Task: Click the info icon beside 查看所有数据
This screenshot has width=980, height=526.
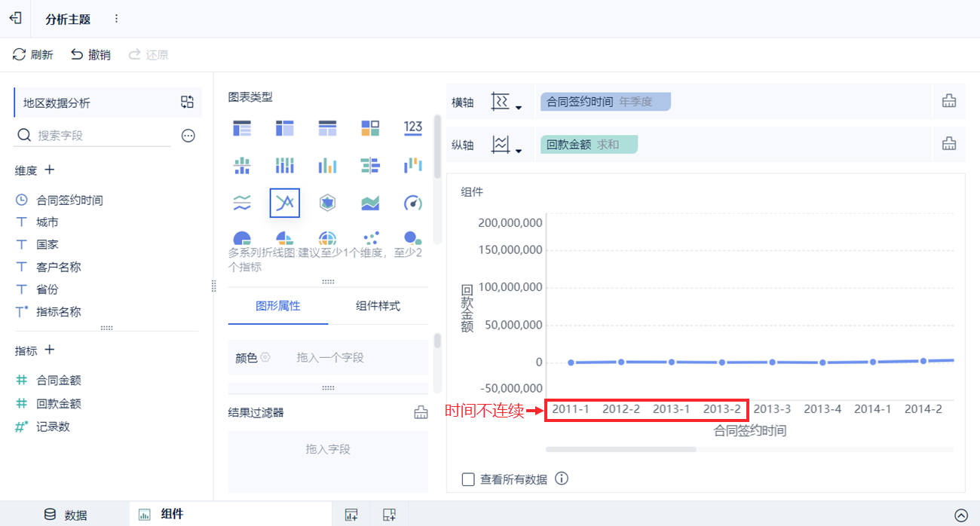Action: (x=562, y=479)
